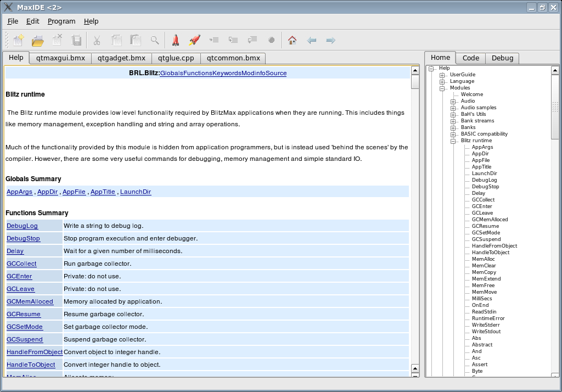Click the Save floppy disk icon
Viewport: 562px width, 392px height.
[x=76, y=40]
